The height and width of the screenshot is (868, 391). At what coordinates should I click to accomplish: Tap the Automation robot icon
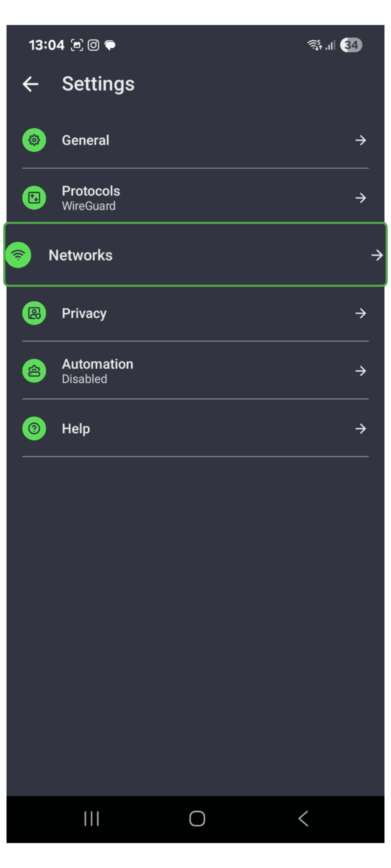pos(34,371)
